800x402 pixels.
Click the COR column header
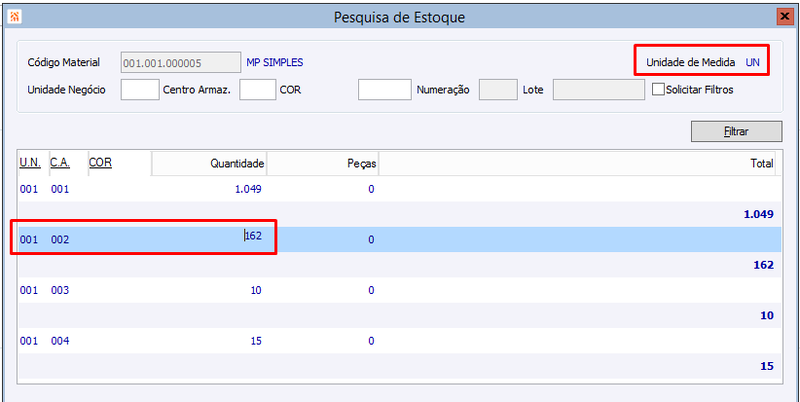(101, 163)
